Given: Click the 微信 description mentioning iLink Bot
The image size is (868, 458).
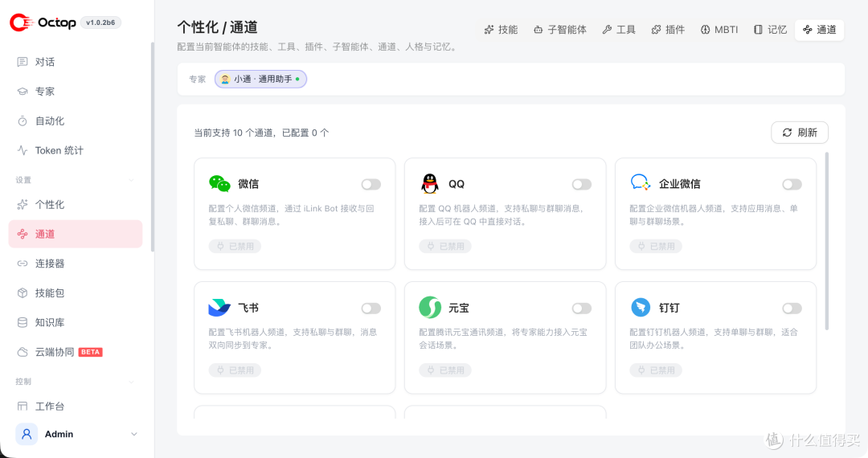Looking at the screenshot, I should 291,215.
